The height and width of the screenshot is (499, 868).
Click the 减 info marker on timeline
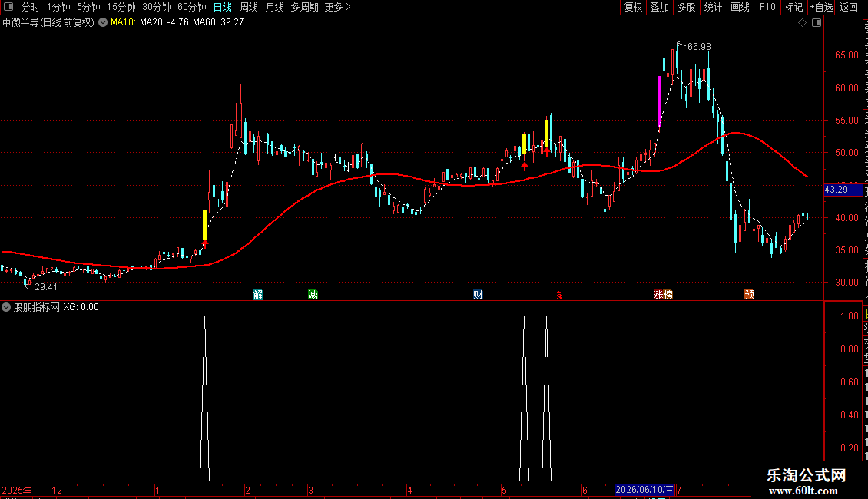[x=313, y=295]
